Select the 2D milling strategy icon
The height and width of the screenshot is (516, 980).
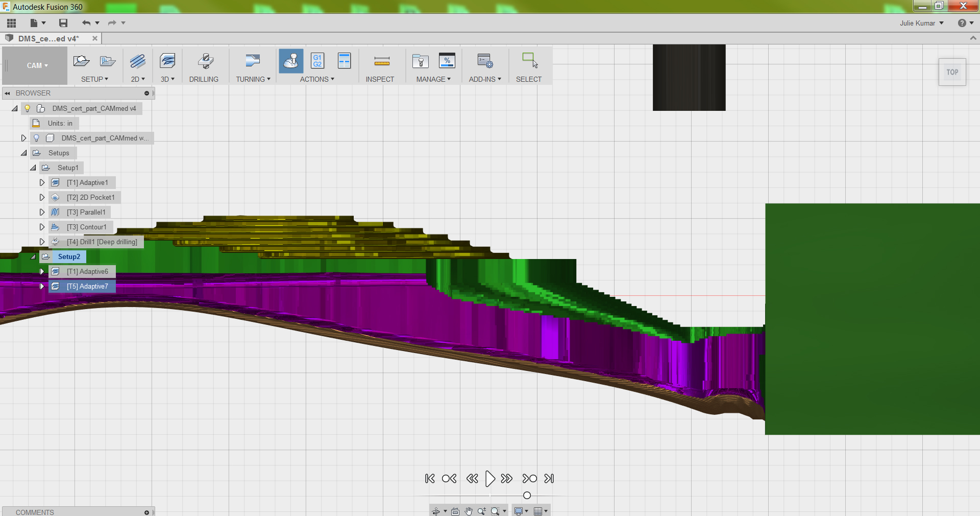point(138,61)
